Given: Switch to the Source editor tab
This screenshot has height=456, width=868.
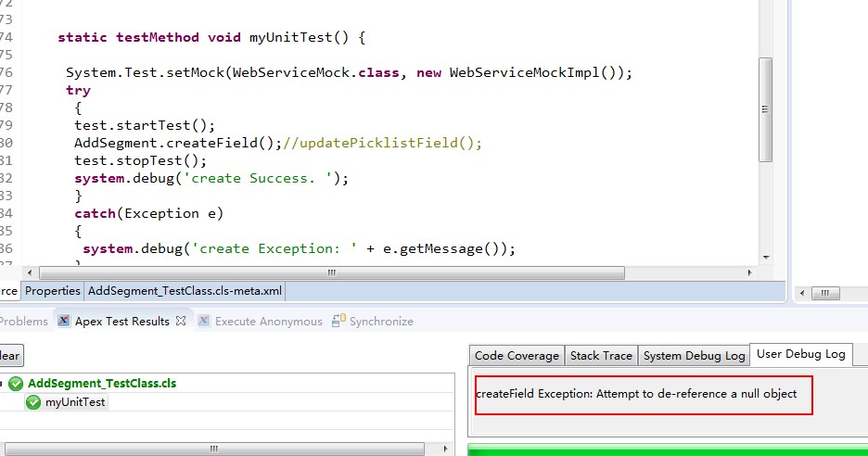Looking at the screenshot, I should 9,291.
